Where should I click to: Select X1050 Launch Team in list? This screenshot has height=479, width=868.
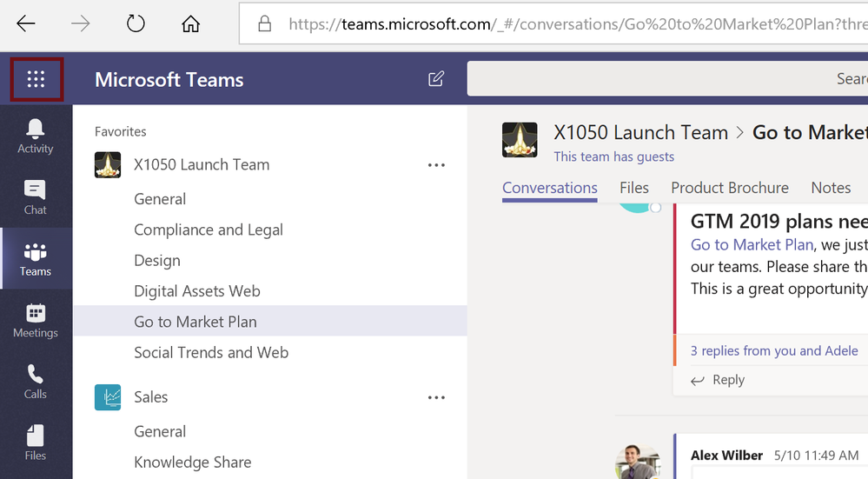click(x=202, y=165)
